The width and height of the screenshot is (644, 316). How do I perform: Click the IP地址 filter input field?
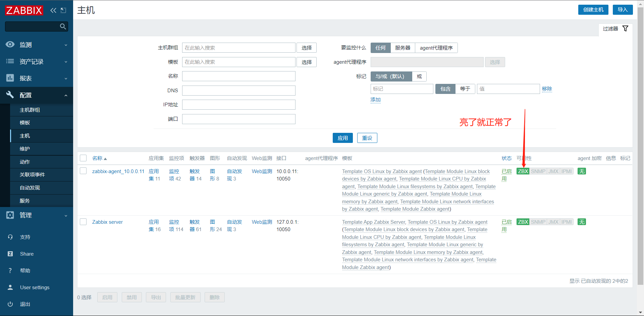coord(239,105)
